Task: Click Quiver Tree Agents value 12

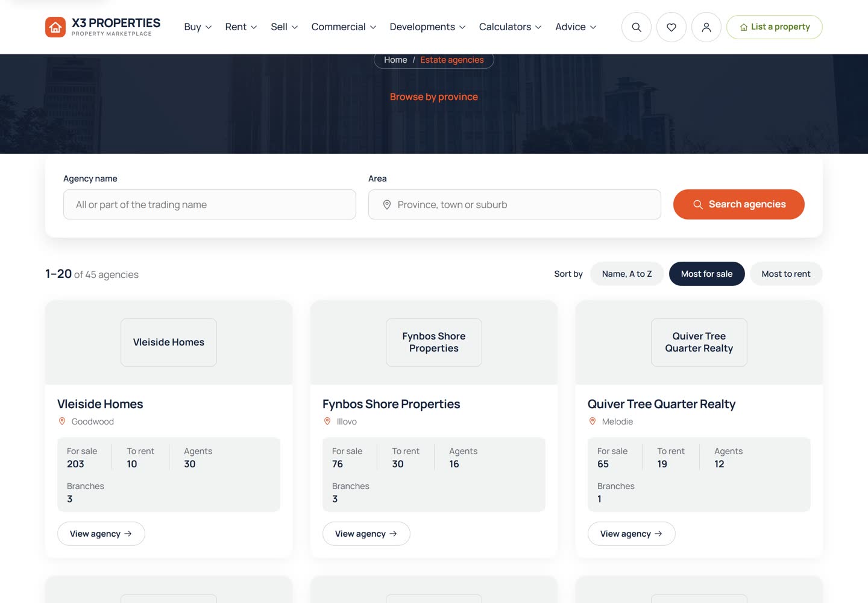Action: click(719, 464)
